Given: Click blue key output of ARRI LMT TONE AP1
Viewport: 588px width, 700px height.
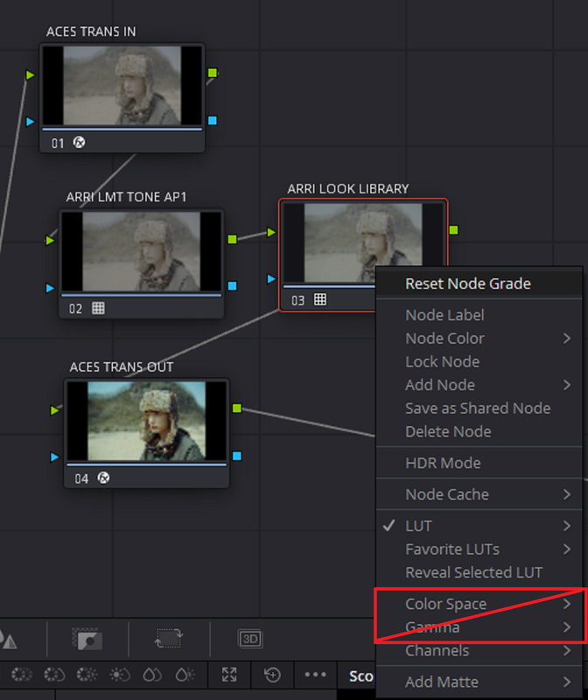Looking at the screenshot, I should pyautogui.click(x=232, y=286).
